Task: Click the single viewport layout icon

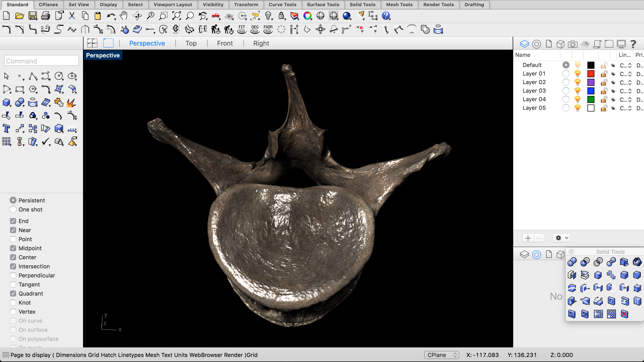Action: (108, 43)
